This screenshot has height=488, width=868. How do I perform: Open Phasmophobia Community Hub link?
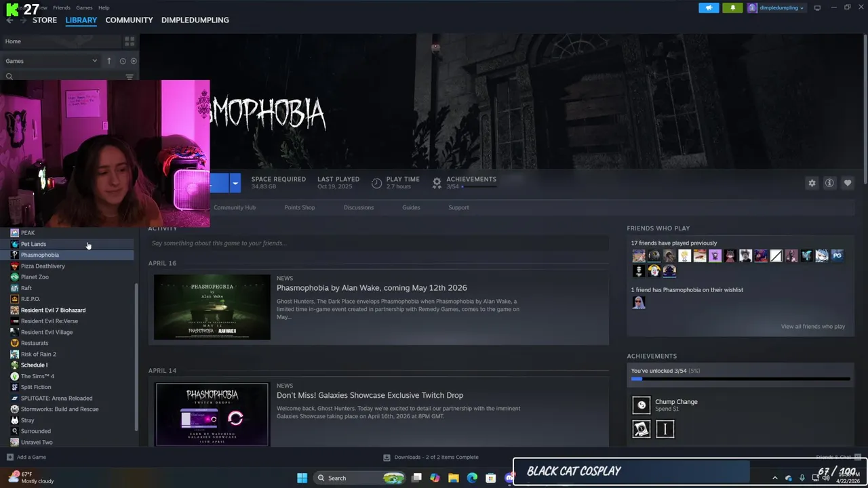235,207
